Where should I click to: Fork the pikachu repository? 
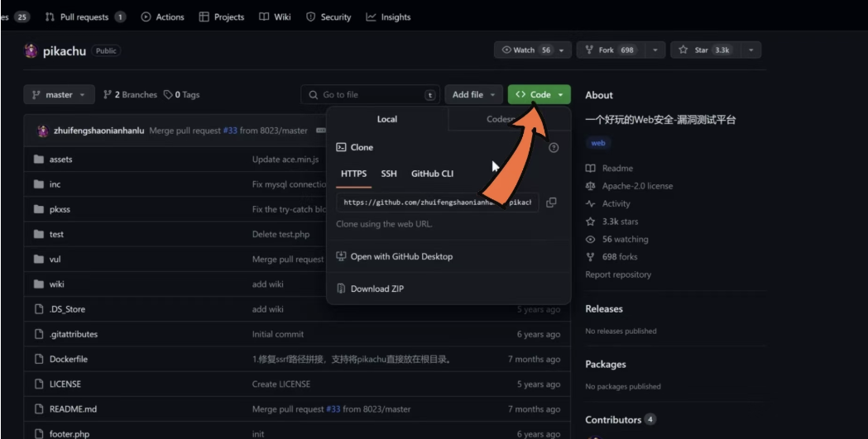pos(611,50)
